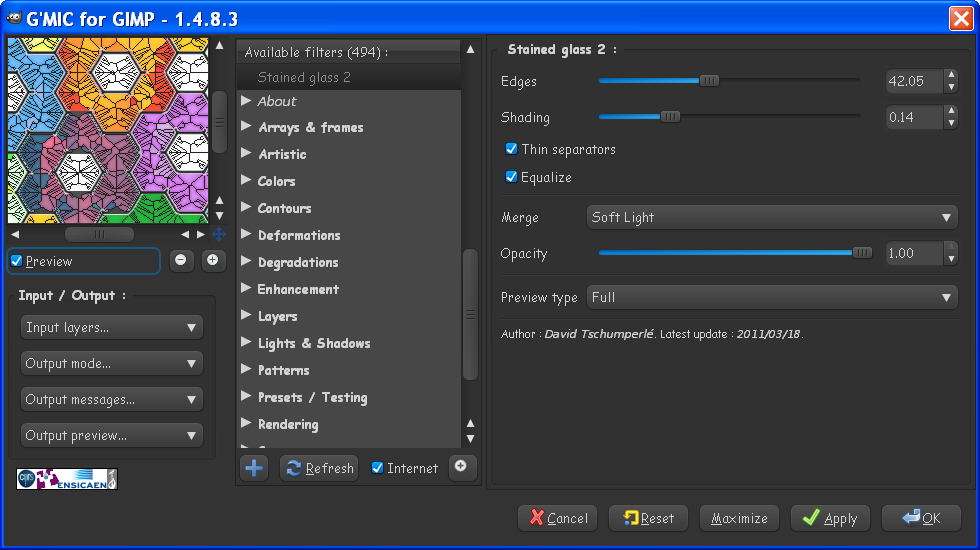Open the Preview type dropdown
The image size is (980, 550).
tap(772, 298)
